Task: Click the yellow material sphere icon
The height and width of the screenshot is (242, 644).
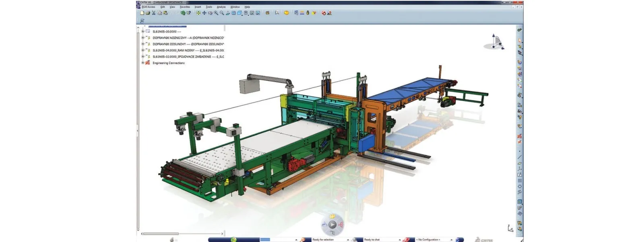Action: (286, 13)
